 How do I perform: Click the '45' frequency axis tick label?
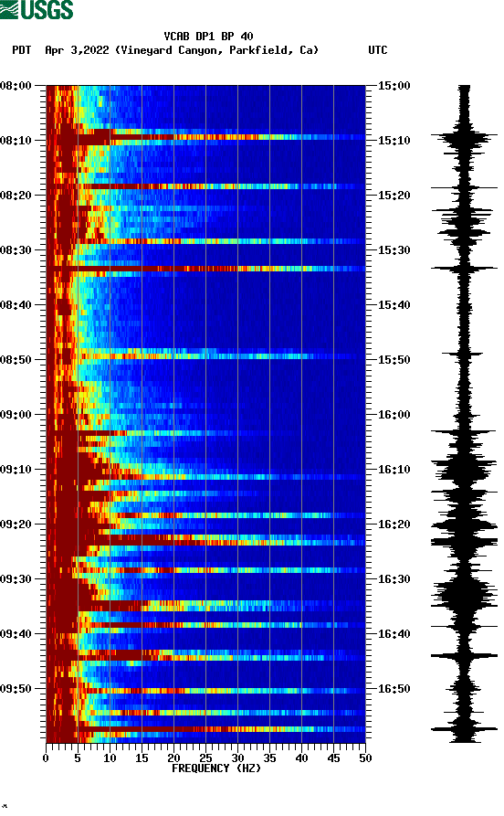click(333, 758)
